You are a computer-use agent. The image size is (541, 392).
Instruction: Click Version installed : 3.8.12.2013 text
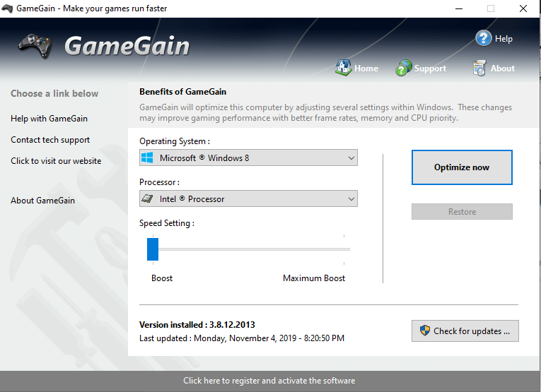pos(197,324)
